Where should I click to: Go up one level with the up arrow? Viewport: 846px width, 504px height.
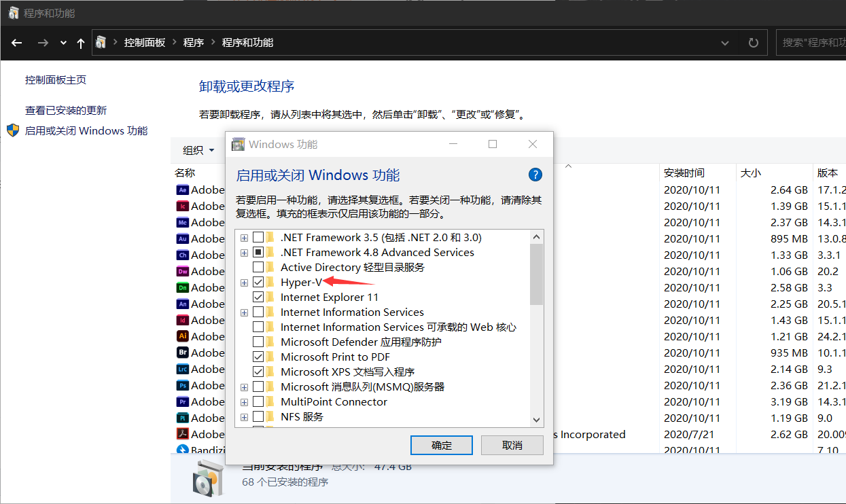tap(81, 43)
